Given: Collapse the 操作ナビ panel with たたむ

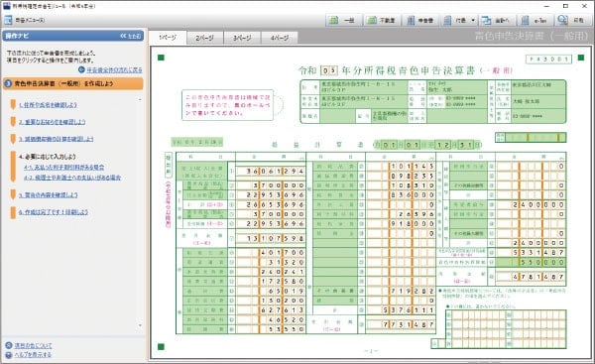Looking at the screenshot, I should (131, 36).
